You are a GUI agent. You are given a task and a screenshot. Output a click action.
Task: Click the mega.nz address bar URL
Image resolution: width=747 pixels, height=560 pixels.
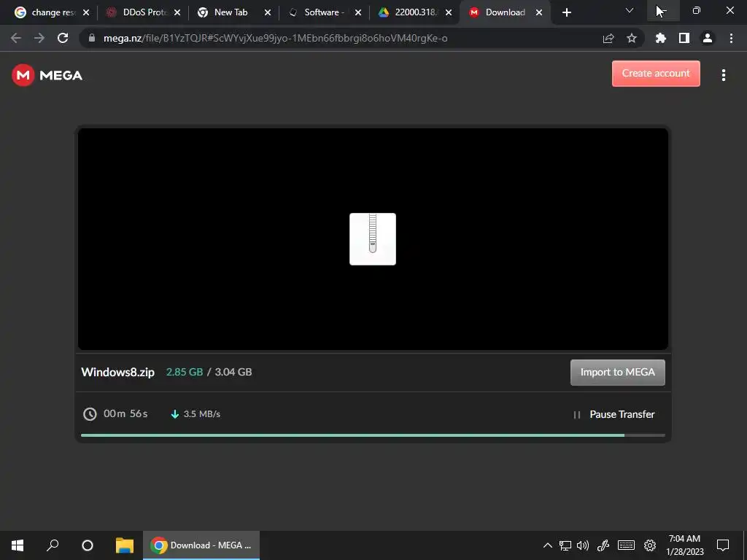(275, 38)
